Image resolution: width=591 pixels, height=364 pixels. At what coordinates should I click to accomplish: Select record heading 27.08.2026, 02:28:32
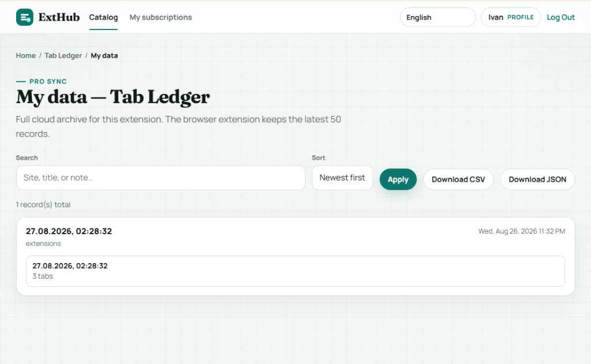coord(69,231)
